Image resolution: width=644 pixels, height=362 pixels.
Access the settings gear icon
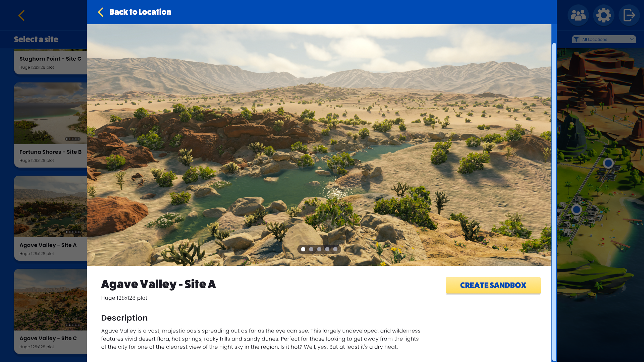tap(604, 15)
